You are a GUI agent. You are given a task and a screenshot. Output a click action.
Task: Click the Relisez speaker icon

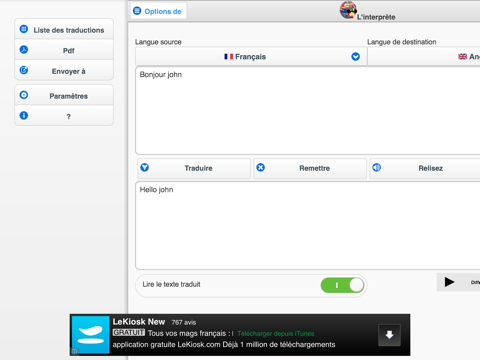[x=377, y=167]
